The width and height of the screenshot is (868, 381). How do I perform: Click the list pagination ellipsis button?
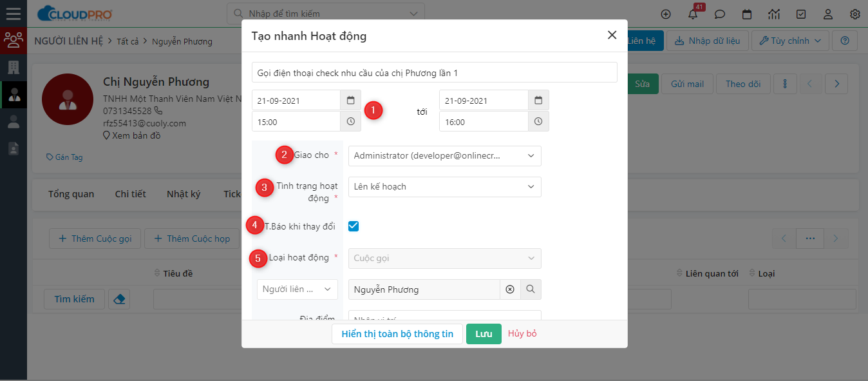(x=810, y=239)
